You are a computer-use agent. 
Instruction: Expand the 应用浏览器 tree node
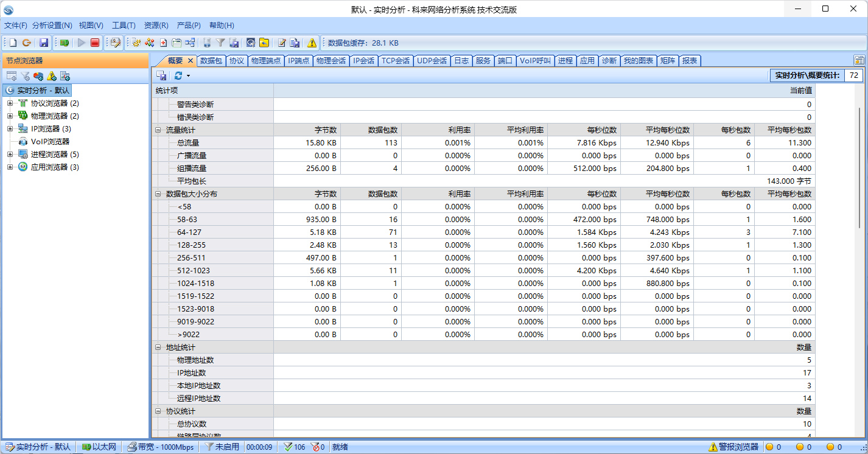[10, 167]
